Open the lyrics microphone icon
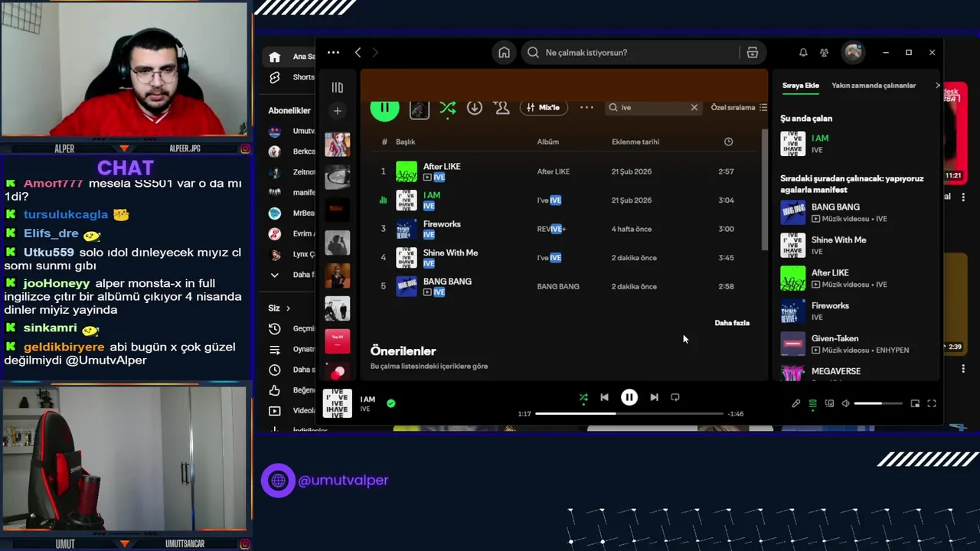Viewport: 980px width, 551px height. (796, 403)
